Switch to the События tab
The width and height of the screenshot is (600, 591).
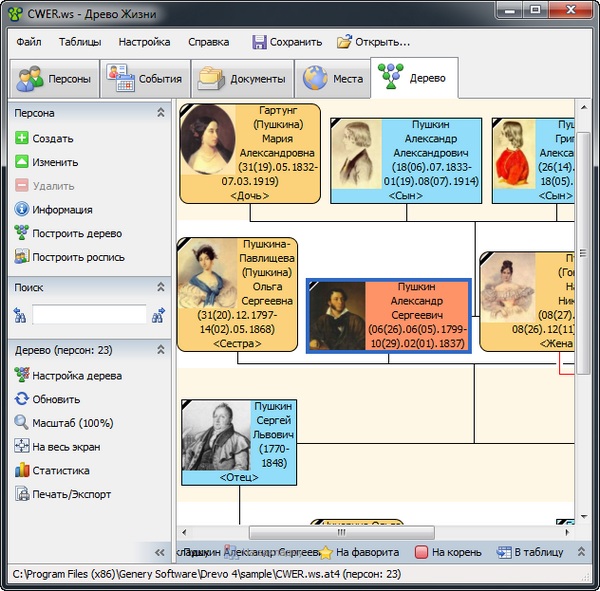[146, 79]
